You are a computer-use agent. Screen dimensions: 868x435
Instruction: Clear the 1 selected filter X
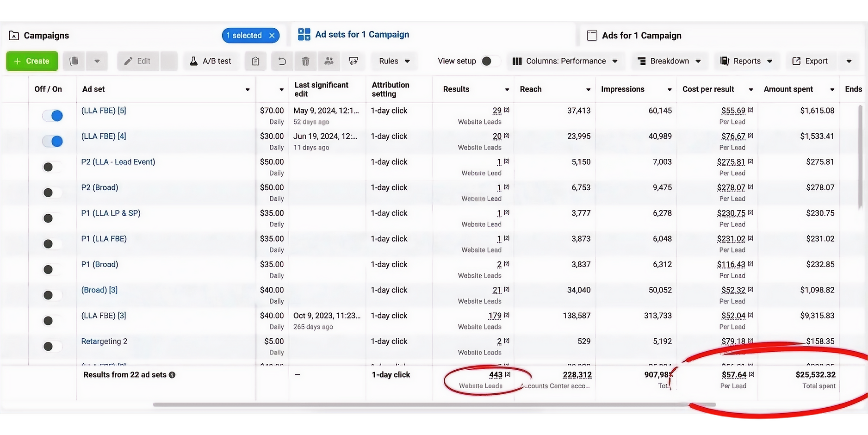coord(272,36)
